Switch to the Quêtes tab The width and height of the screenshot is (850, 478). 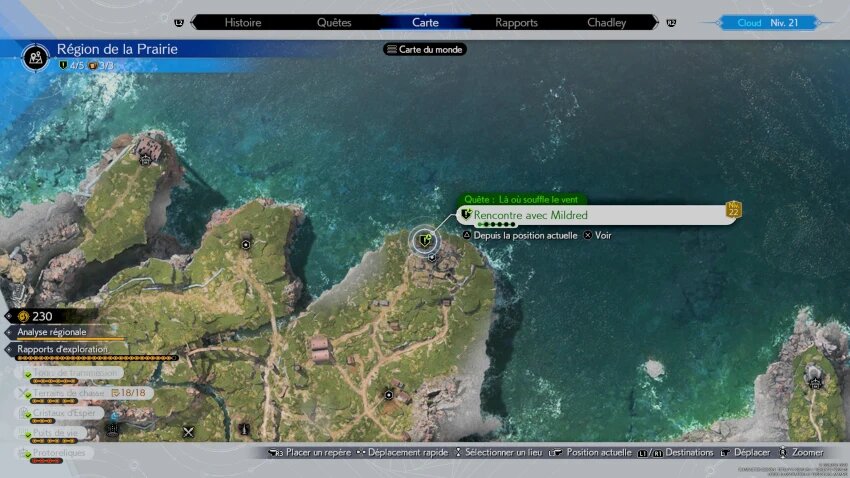334,23
